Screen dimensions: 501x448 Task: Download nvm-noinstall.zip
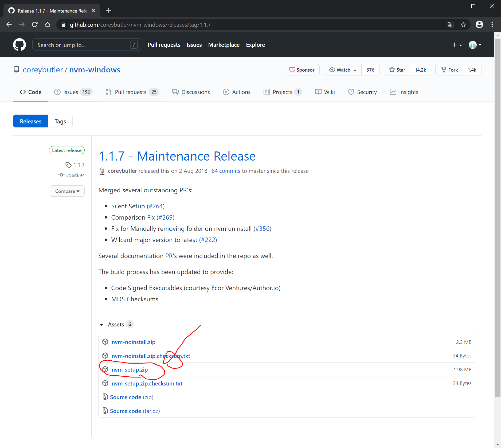coord(133,342)
